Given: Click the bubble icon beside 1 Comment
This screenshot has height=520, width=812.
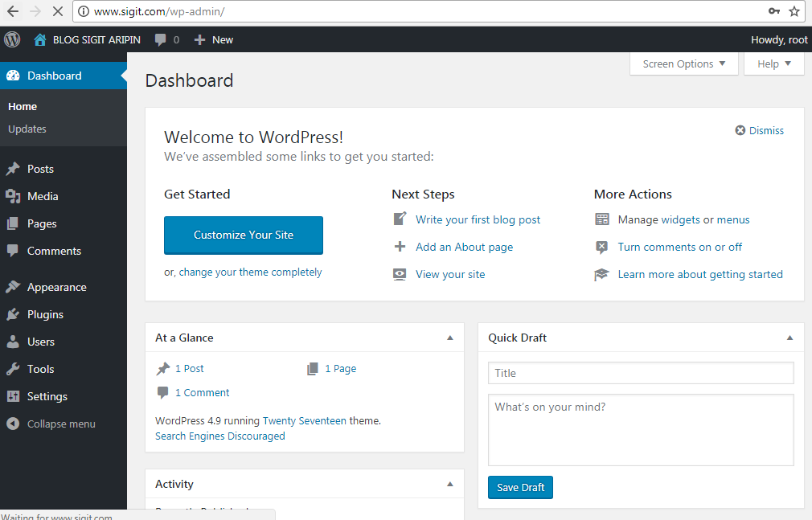Looking at the screenshot, I should coord(163,392).
